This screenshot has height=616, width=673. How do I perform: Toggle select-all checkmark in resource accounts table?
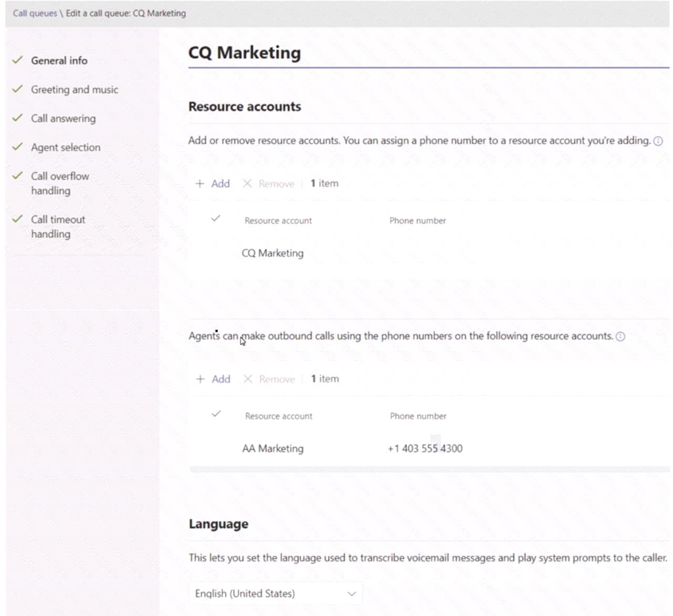(216, 219)
